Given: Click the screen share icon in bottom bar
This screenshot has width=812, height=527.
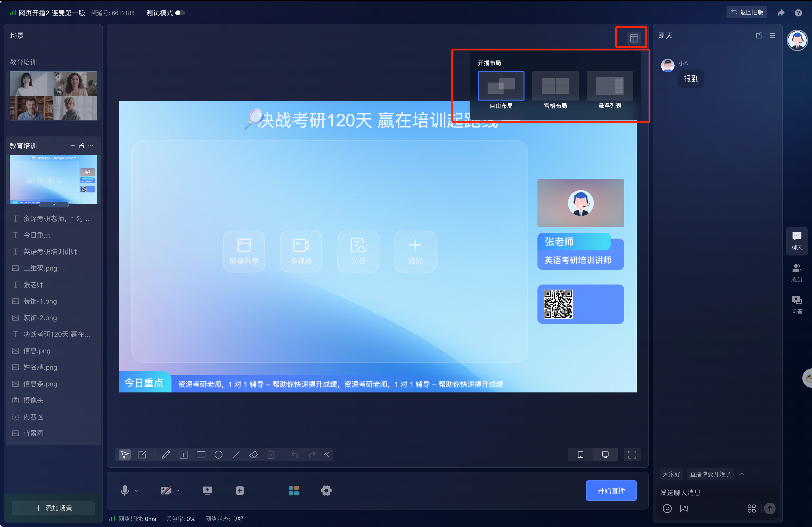Looking at the screenshot, I should coord(207,491).
